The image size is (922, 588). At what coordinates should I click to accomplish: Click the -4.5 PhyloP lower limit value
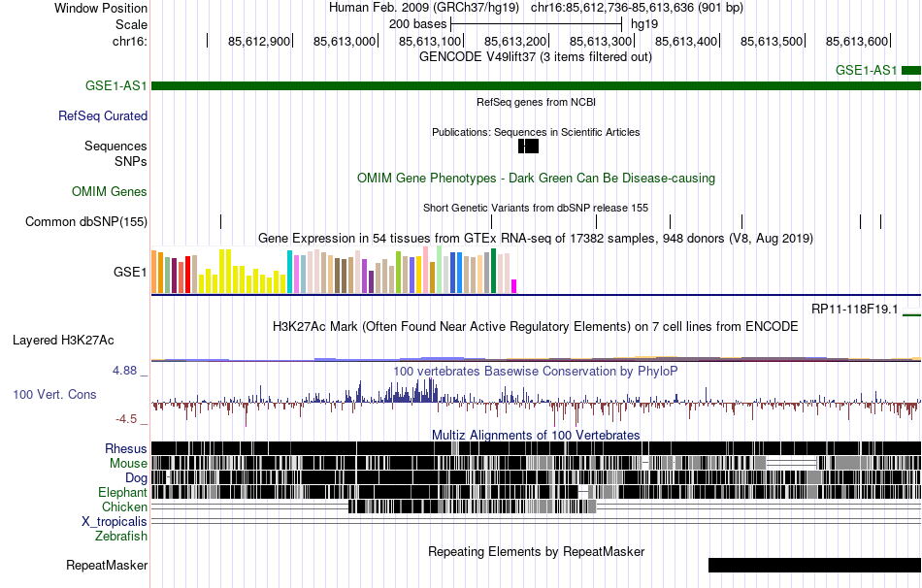[126, 419]
